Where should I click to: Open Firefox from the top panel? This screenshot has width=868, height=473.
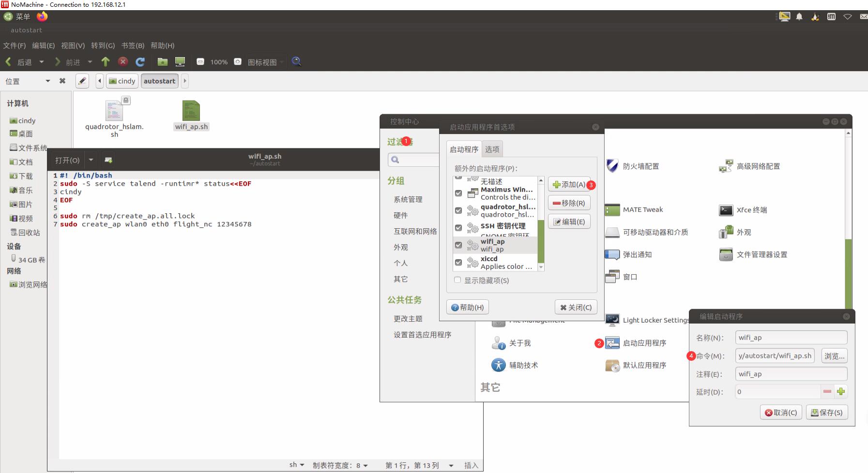click(x=42, y=16)
